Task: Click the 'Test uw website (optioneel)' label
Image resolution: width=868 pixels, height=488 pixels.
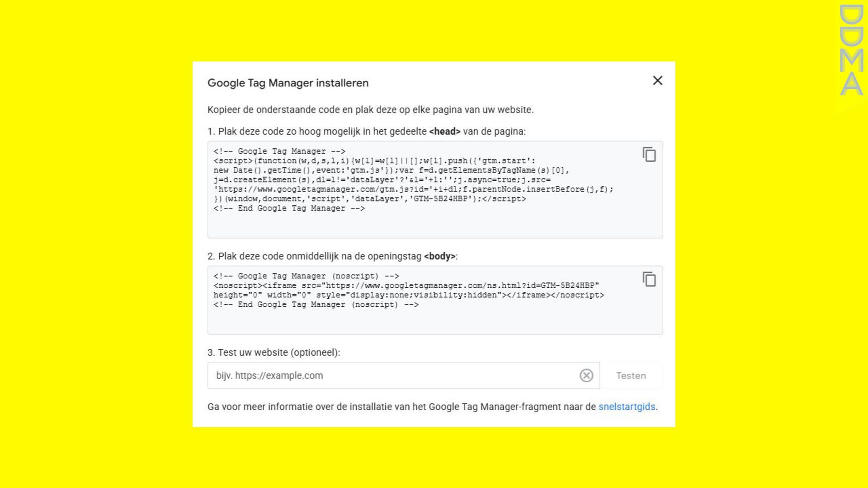Action: pos(274,352)
